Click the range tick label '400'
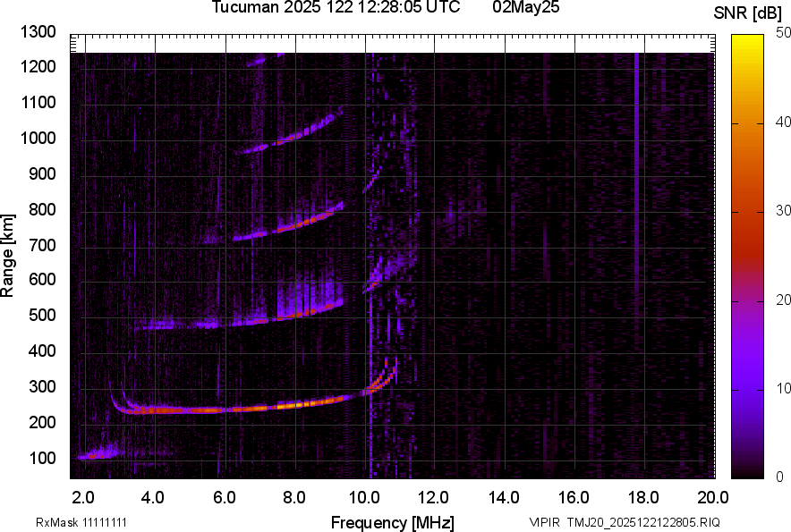The image size is (791, 532). click(x=42, y=351)
